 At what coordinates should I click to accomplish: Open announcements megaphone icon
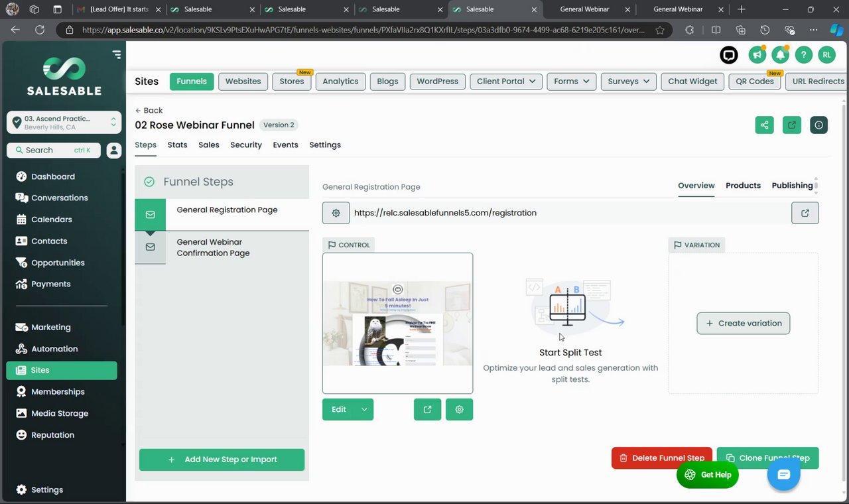757,55
